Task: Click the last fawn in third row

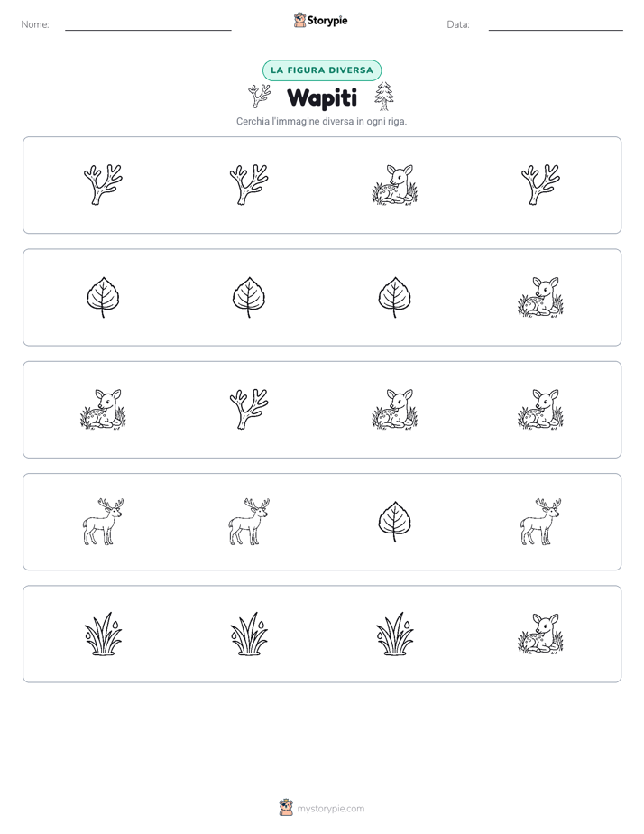Action: point(540,409)
